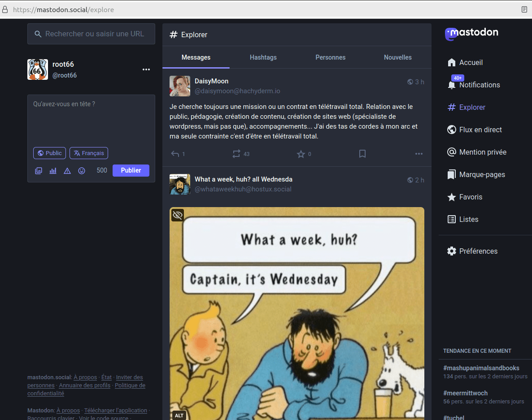The image size is (532, 420).
Task: Click the attach image icon in composer
Action: [x=39, y=171]
